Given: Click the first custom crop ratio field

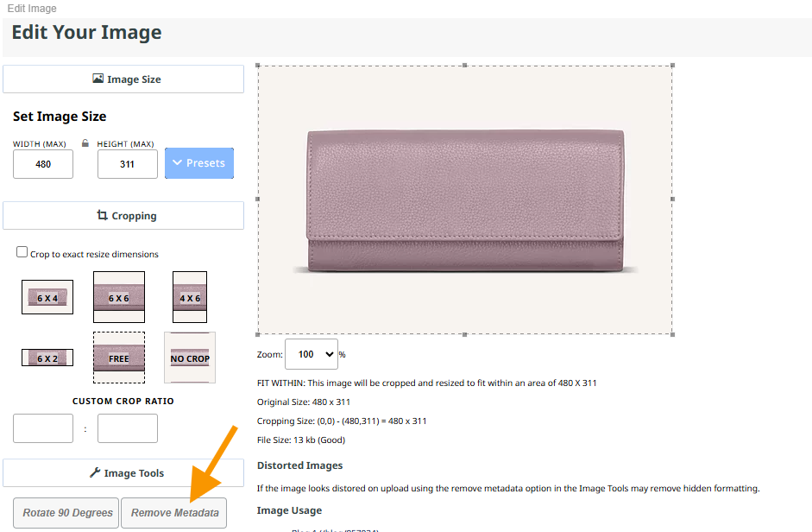Looking at the screenshot, I should [43, 428].
